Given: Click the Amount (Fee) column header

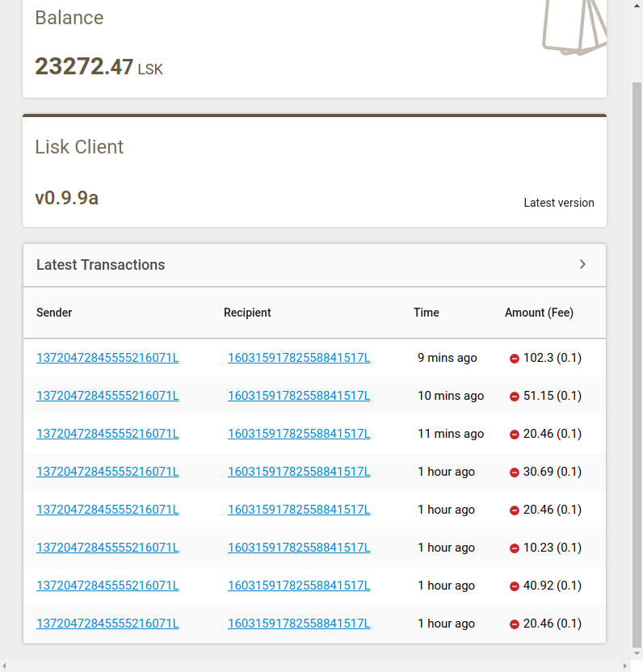Looking at the screenshot, I should tap(539, 313).
